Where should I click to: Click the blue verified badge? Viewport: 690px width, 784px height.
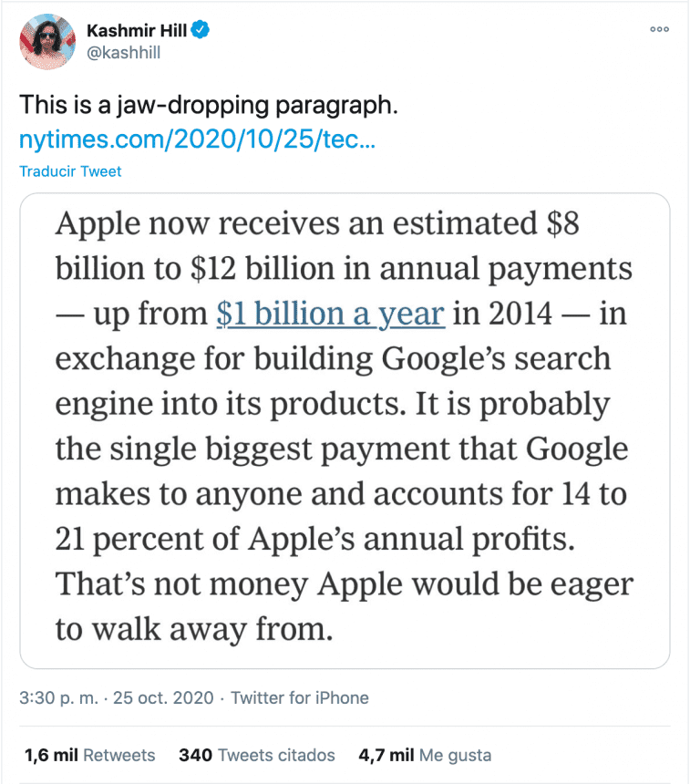(201, 31)
